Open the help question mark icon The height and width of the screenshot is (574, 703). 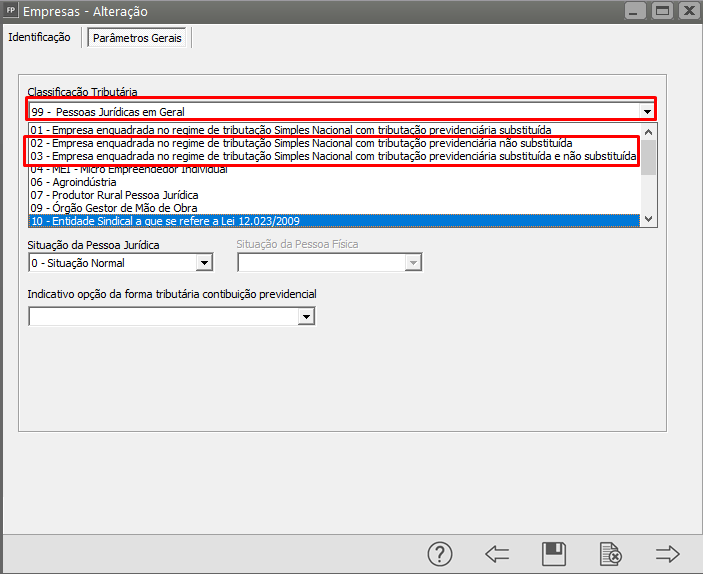tap(440, 554)
